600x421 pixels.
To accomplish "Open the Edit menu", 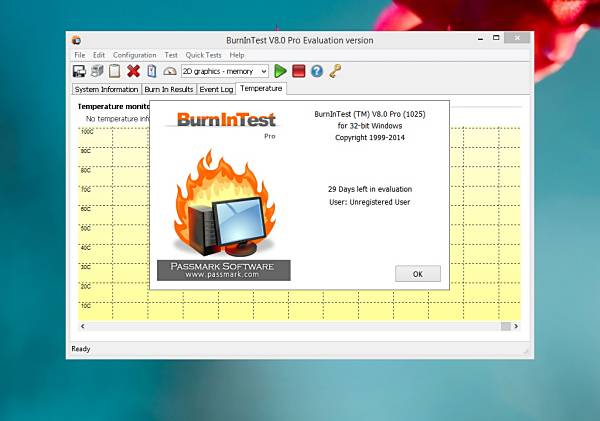I will [x=99, y=55].
